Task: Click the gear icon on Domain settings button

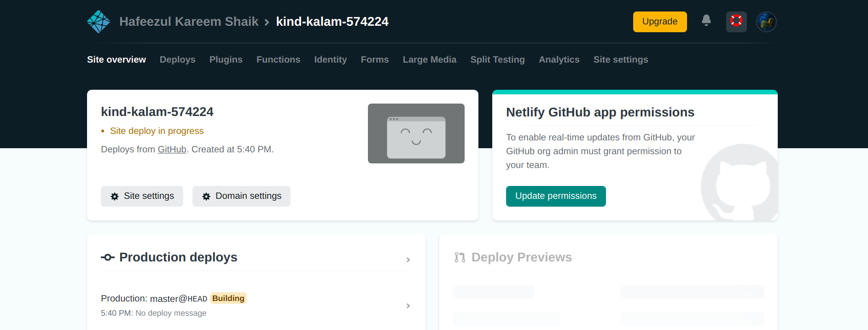Action: click(x=206, y=197)
